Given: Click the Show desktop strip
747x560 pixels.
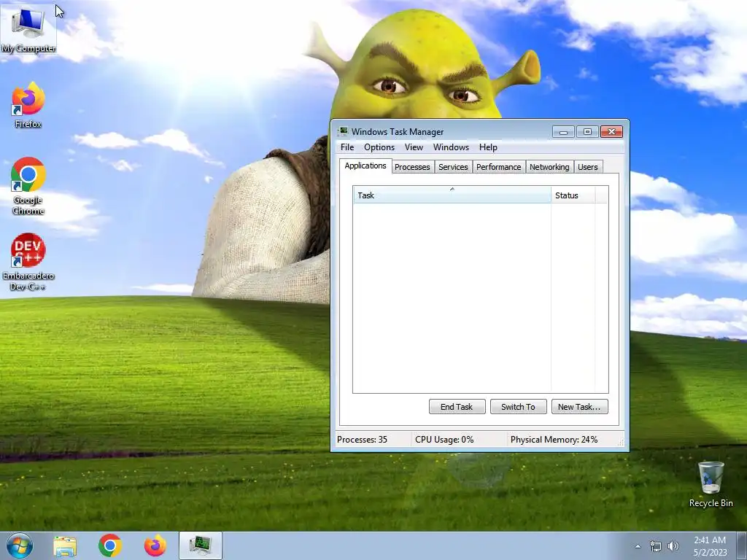Looking at the screenshot, I should pyautogui.click(x=742, y=545).
